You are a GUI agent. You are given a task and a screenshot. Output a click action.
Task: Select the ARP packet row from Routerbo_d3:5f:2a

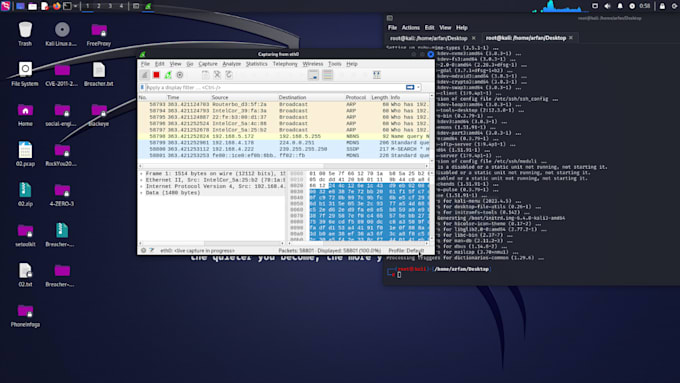284,105
